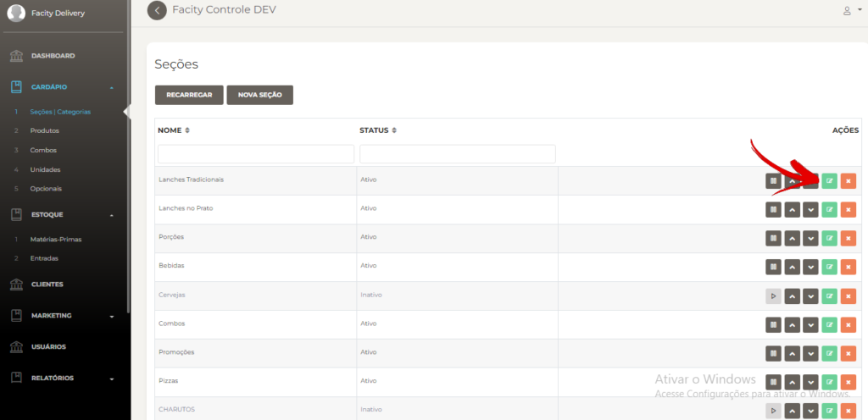The image size is (868, 420).
Task: Move Porções section up
Action: pos(793,238)
